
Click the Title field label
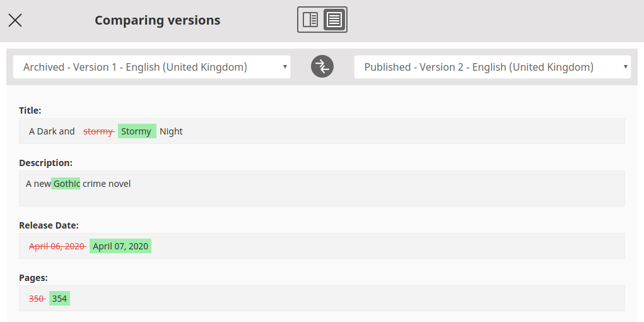tap(30, 110)
